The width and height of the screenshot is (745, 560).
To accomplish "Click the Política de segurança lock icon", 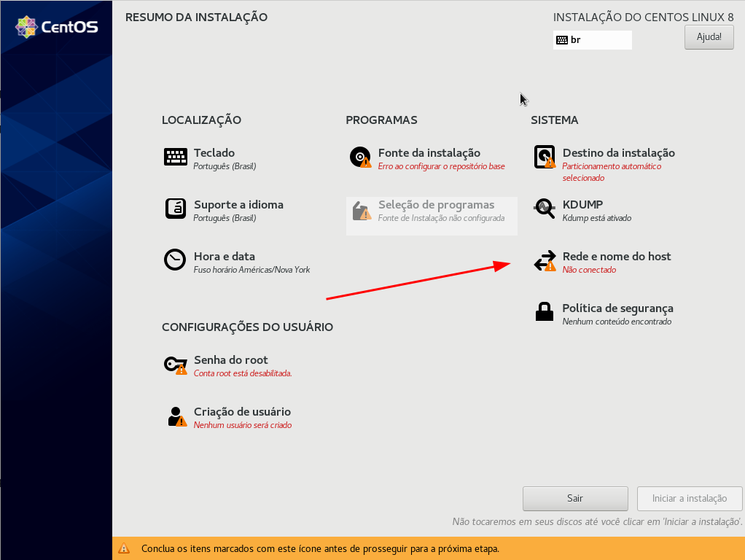I will [545, 312].
